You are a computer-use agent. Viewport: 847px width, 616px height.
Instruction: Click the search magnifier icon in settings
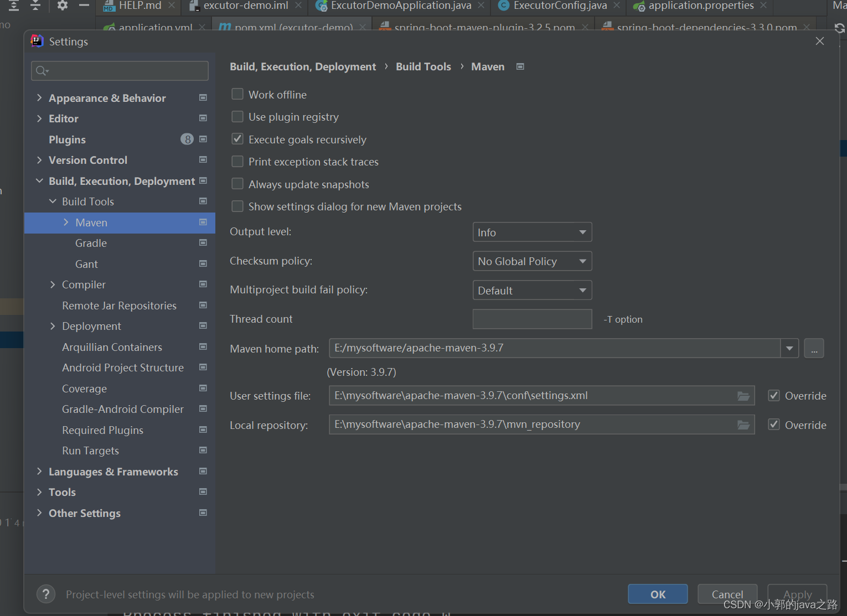tap(42, 71)
